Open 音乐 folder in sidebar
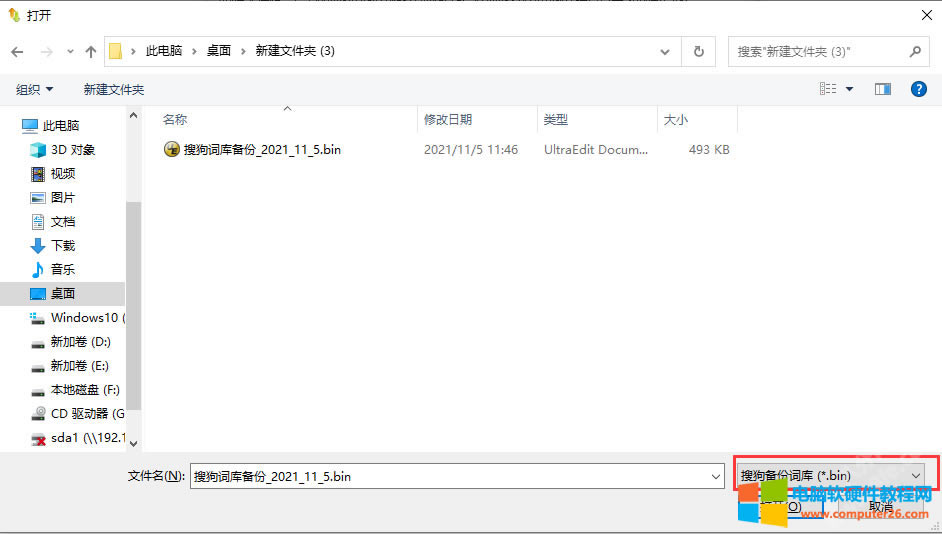 pos(53,270)
